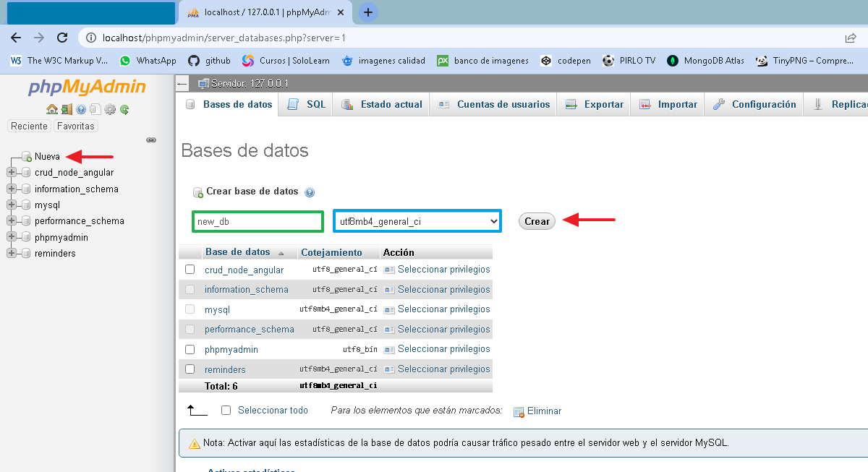The width and height of the screenshot is (868, 472).
Task: Click the new_db database name input field
Action: (x=257, y=220)
